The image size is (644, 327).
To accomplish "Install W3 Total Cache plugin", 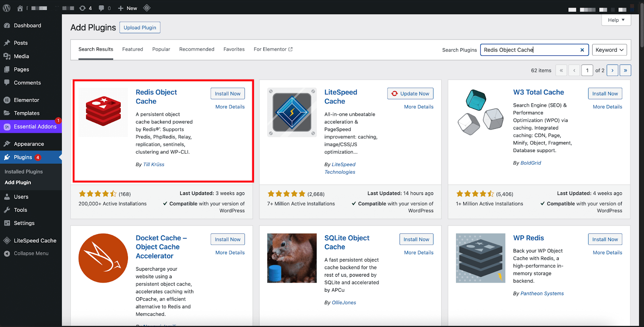I will pyautogui.click(x=605, y=94).
